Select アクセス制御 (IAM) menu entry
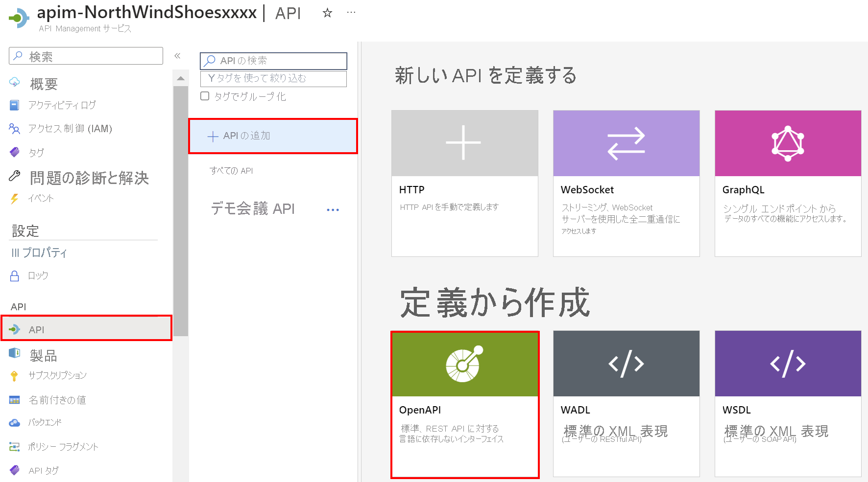 pos(70,129)
